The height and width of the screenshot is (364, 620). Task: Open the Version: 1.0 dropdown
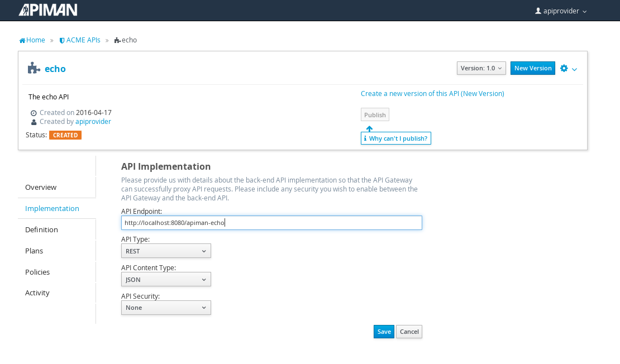[481, 68]
